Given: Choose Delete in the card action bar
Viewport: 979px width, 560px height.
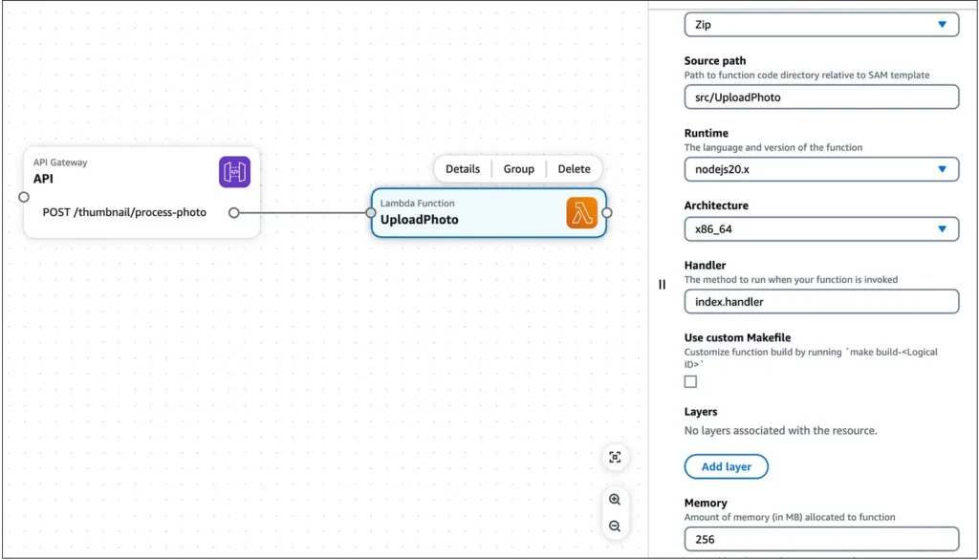Looking at the screenshot, I should pos(574,169).
